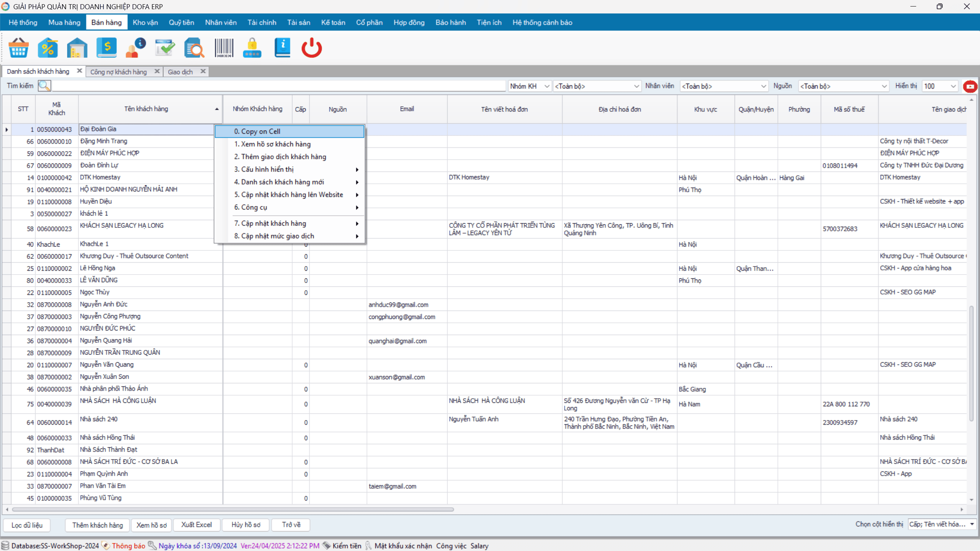Click the Thông báo tag icon

coord(106,546)
